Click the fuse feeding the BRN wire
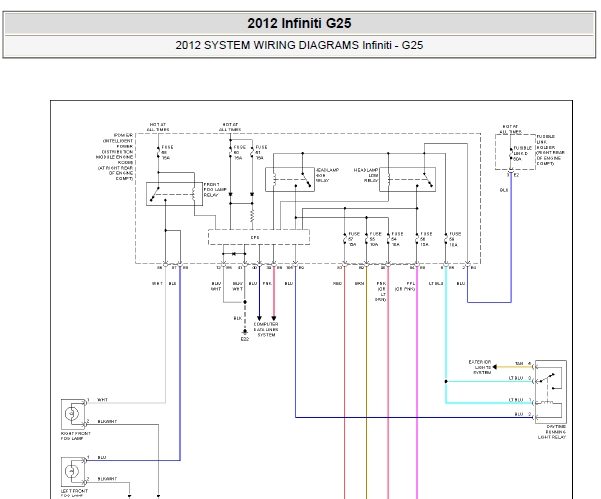The width and height of the screenshot is (601, 499). 366,239
